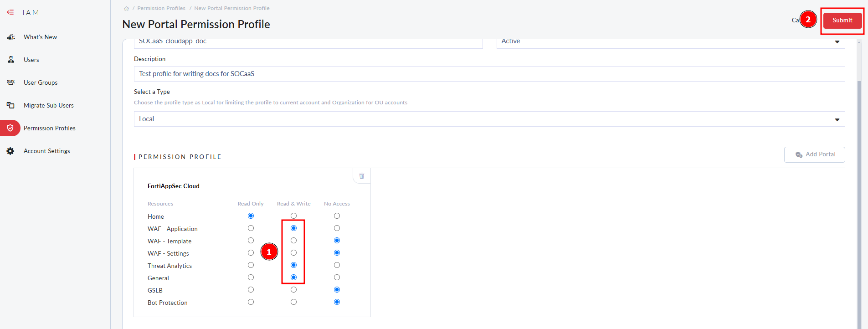Click the Users person icon
Viewport: 868px width, 329px height.
(x=11, y=60)
